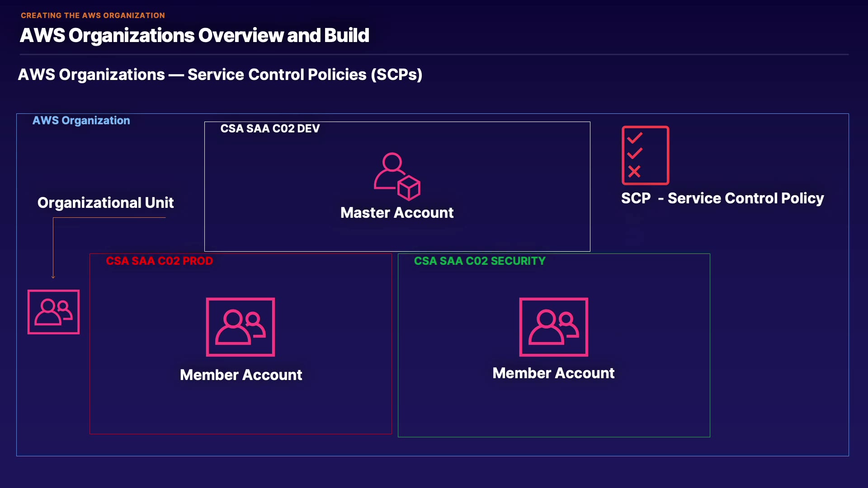Click the top checkmark in SCP icon

click(x=635, y=137)
